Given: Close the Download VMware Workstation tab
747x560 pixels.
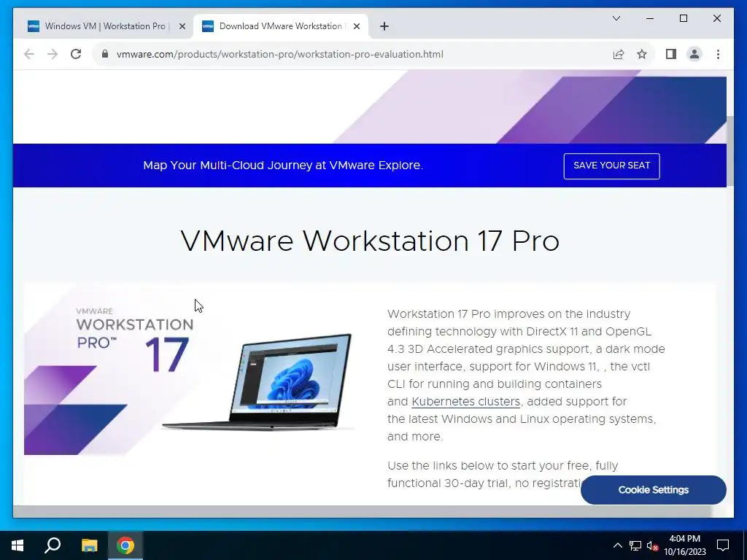Looking at the screenshot, I should (x=356, y=26).
